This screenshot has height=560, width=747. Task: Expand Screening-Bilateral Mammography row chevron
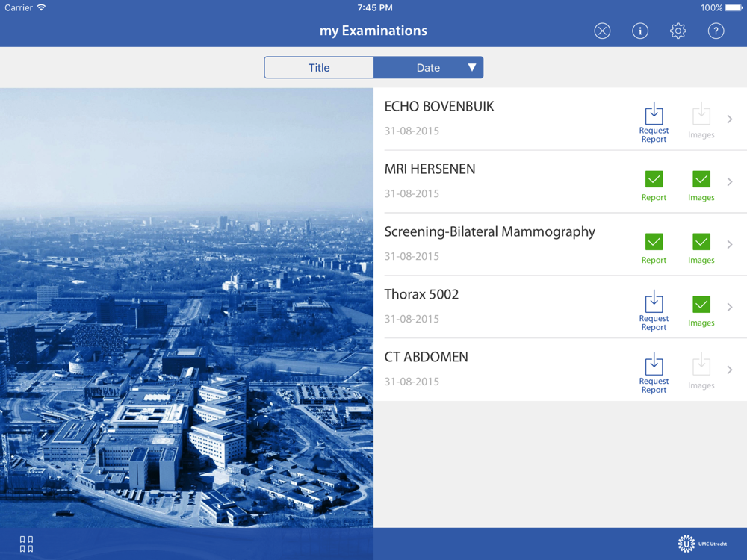pos(730,244)
